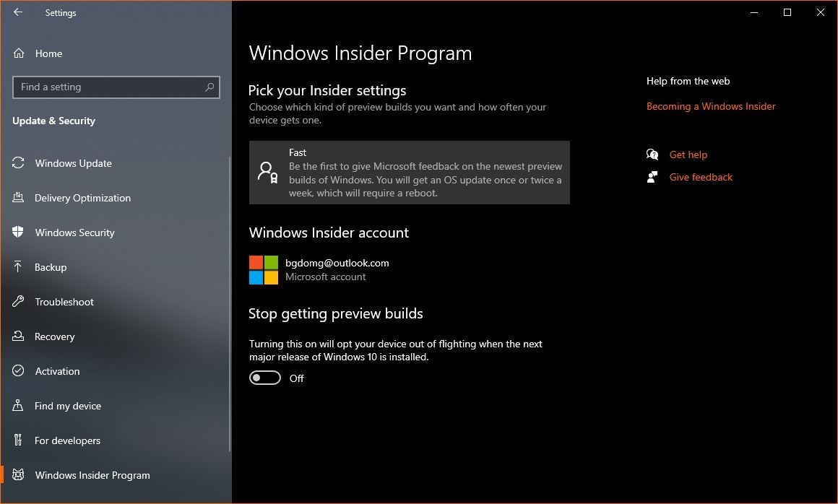
Task: Click the For developers tools icon
Action: [18, 440]
